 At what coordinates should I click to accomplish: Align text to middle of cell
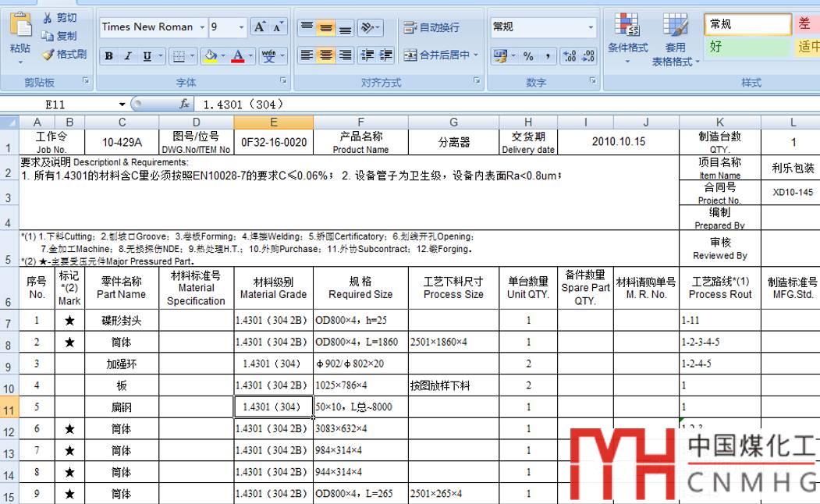[x=326, y=27]
